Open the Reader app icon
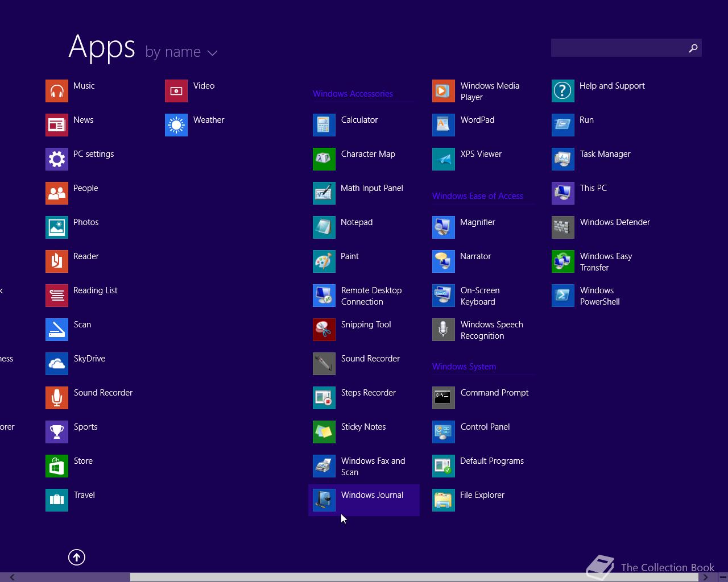Screen dimensions: 728x582 57,261
